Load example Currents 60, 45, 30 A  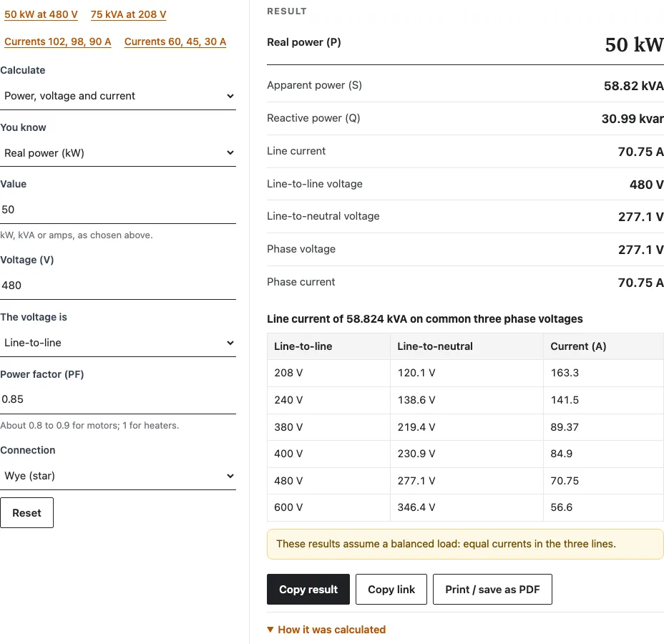[x=175, y=42]
